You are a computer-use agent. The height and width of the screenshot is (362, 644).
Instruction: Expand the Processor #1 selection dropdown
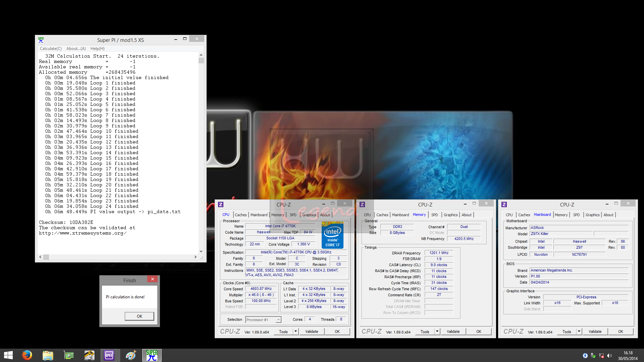[278, 320]
